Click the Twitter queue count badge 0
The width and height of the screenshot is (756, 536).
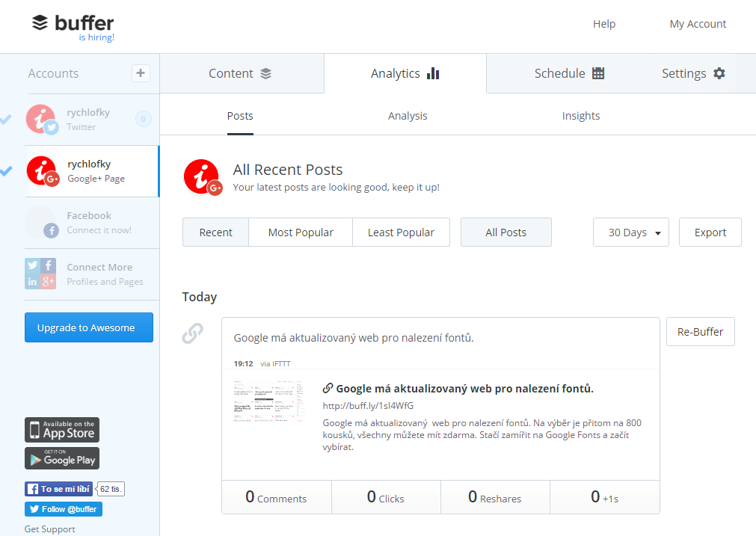[x=143, y=119]
